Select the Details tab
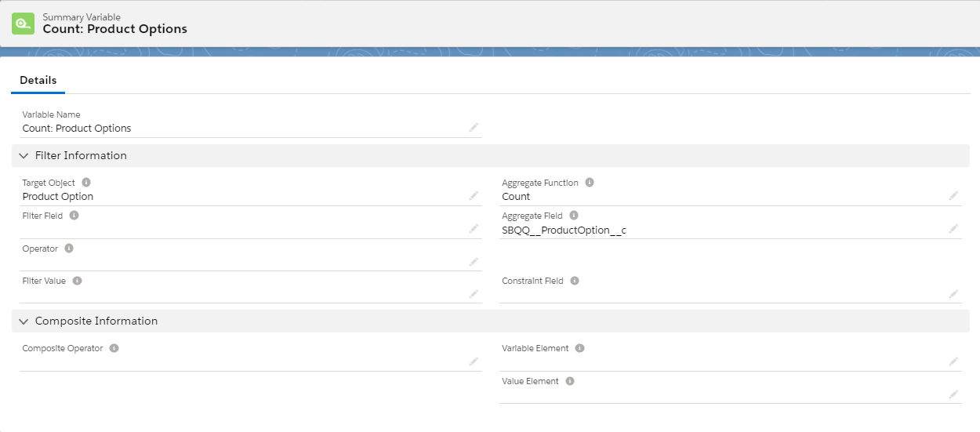This screenshot has height=432, width=980. pos(38,80)
